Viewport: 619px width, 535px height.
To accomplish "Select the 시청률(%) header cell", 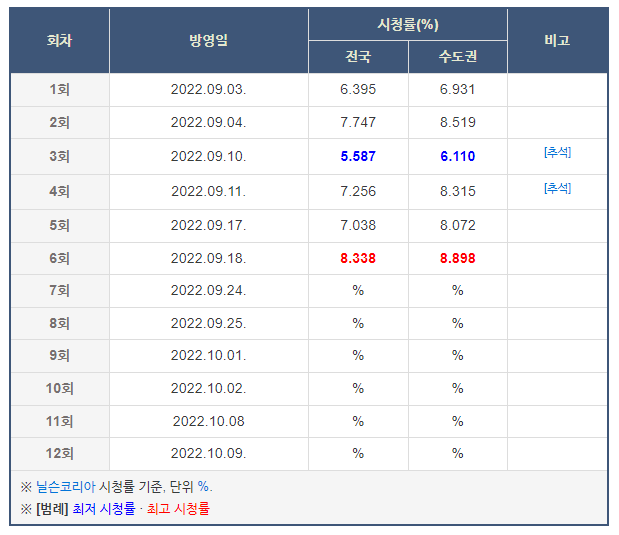I will pyautogui.click(x=408, y=24).
